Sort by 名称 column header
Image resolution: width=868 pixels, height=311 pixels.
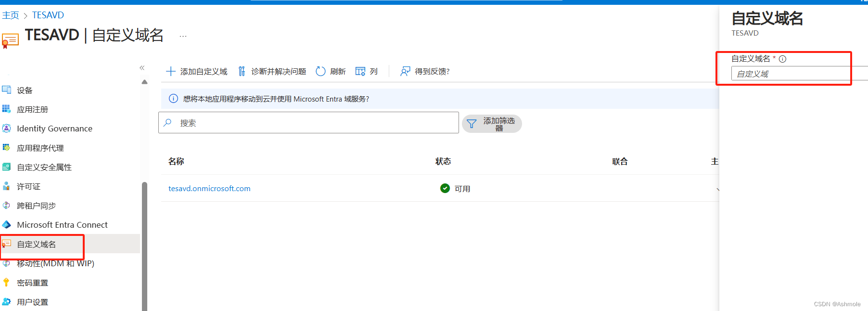point(176,161)
